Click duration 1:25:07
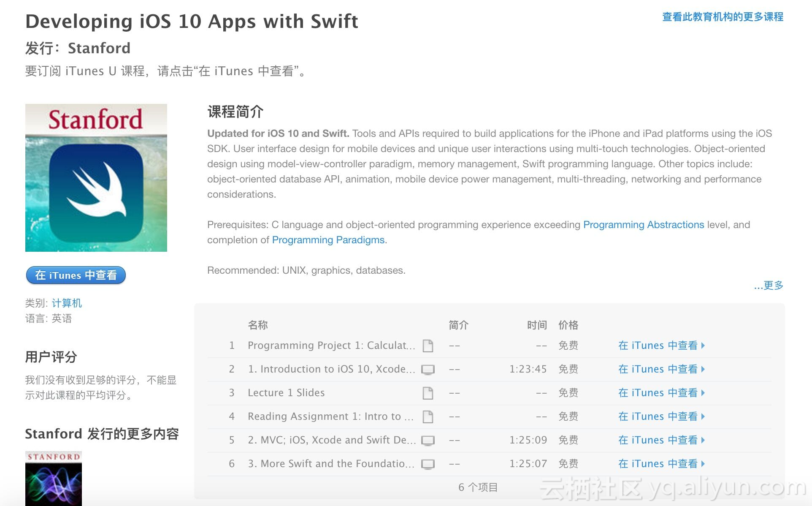The height and width of the screenshot is (506, 812). 528,464
